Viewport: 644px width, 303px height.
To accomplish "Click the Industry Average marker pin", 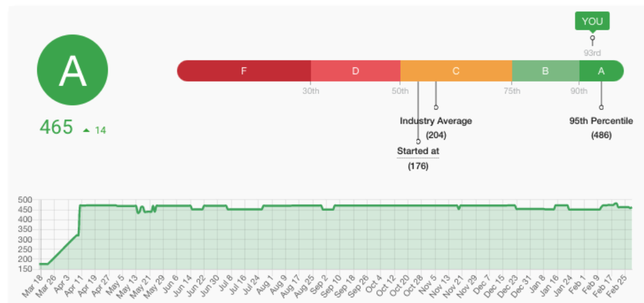I will (x=436, y=108).
